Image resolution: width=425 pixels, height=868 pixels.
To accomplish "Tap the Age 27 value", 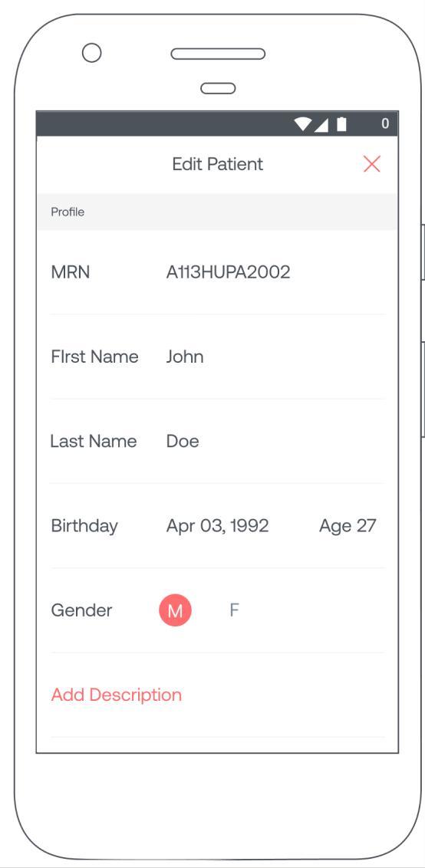I will (348, 526).
